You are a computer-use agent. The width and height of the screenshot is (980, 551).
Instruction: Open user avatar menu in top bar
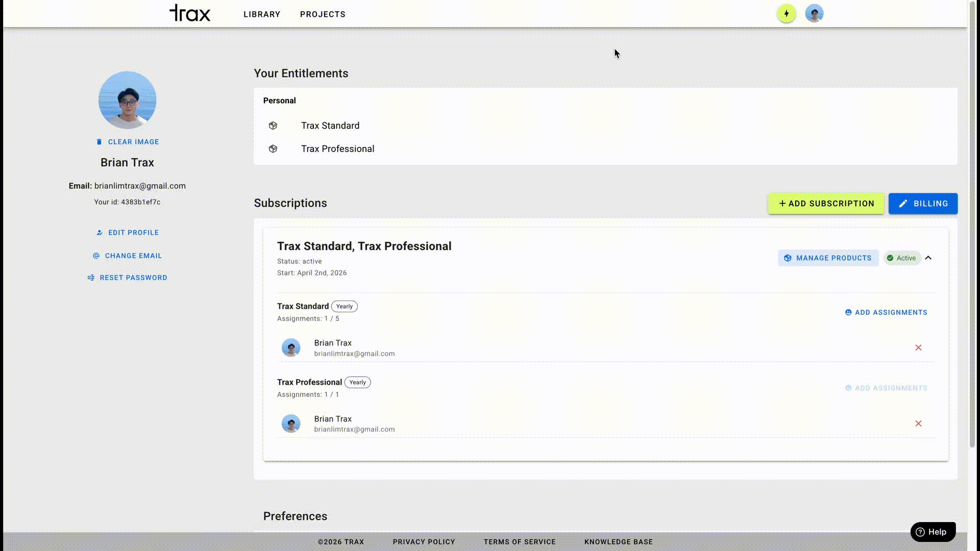tap(814, 14)
